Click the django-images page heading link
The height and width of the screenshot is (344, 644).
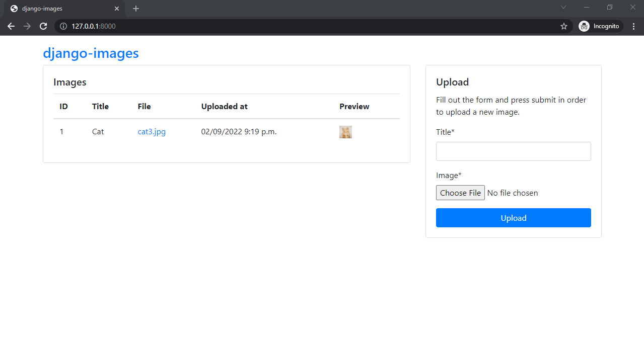coord(91,53)
